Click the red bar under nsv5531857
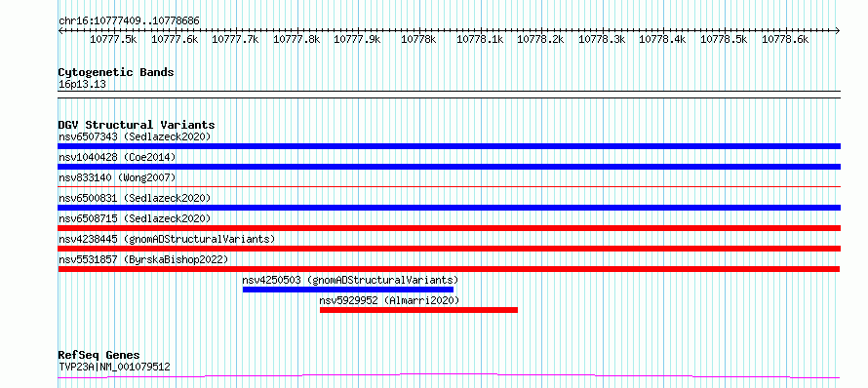Image resolution: width=868 pixels, height=388 pixels. 449,269
